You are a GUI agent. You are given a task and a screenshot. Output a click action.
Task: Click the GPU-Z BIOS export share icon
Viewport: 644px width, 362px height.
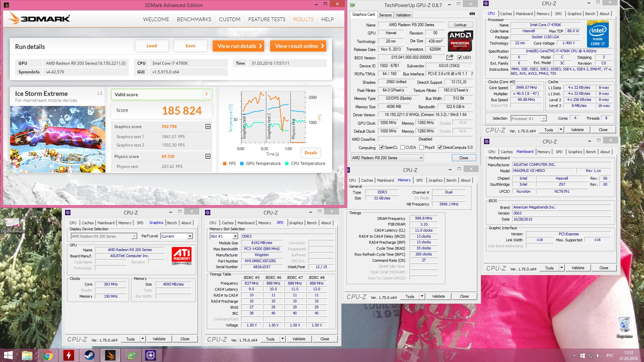pyautogui.click(x=450, y=57)
